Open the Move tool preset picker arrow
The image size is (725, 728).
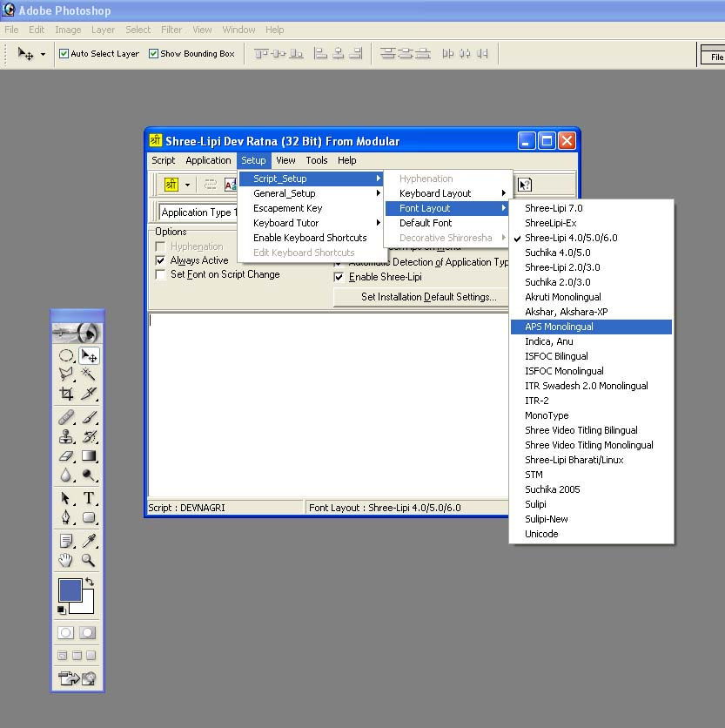tap(44, 54)
